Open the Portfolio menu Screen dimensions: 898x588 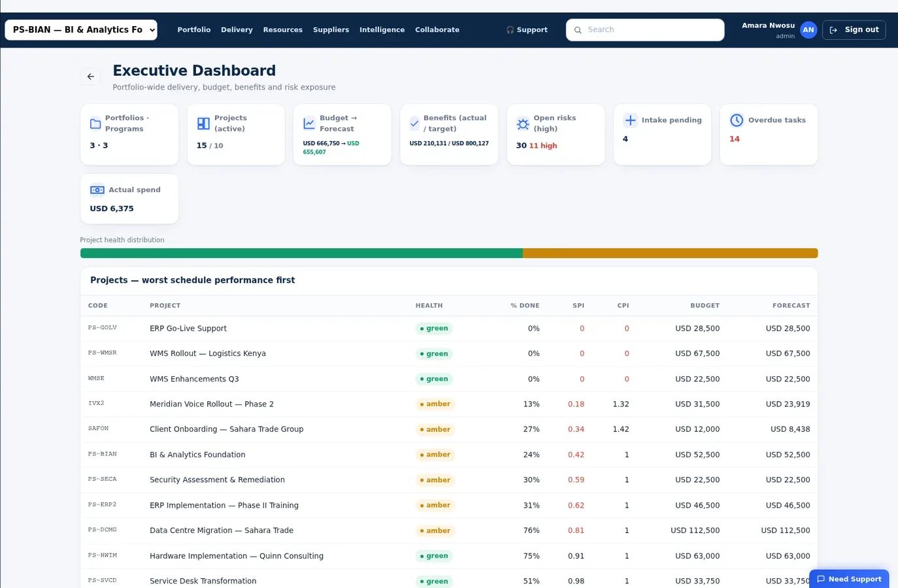click(194, 30)
